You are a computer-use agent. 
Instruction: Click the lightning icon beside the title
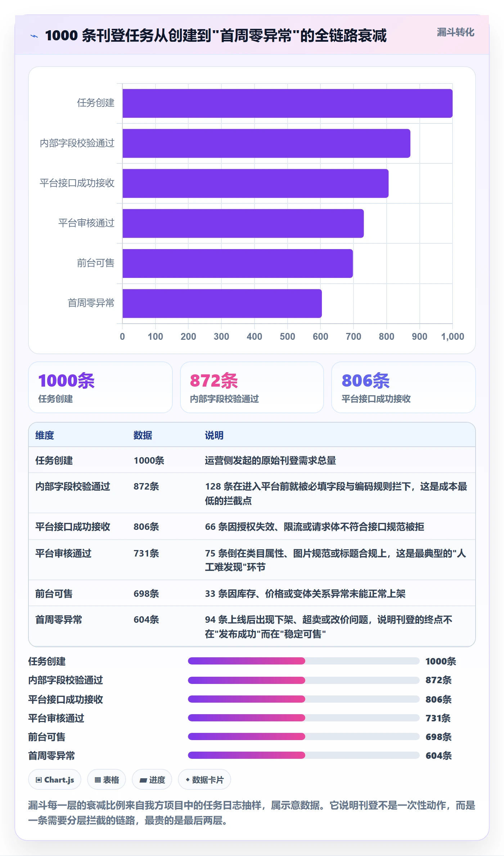click(34, 36)
